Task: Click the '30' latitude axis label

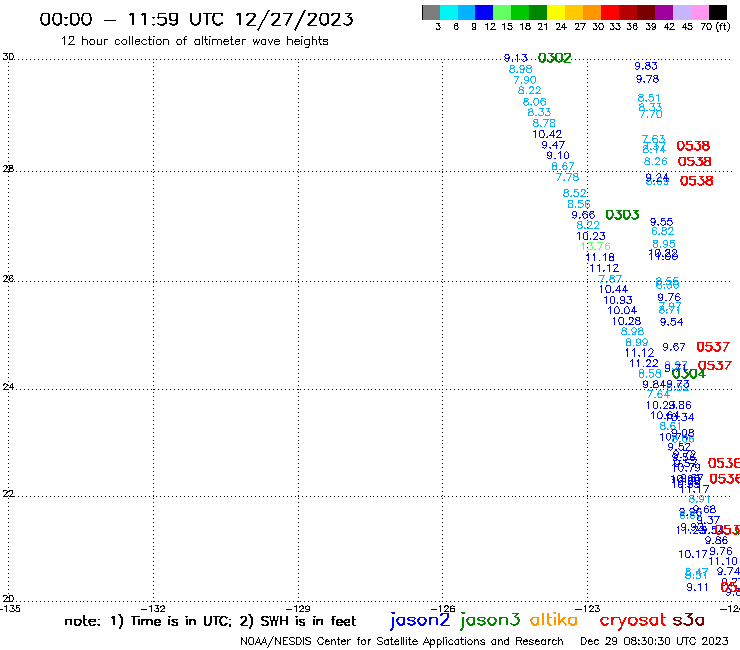Action: point(8,57)
